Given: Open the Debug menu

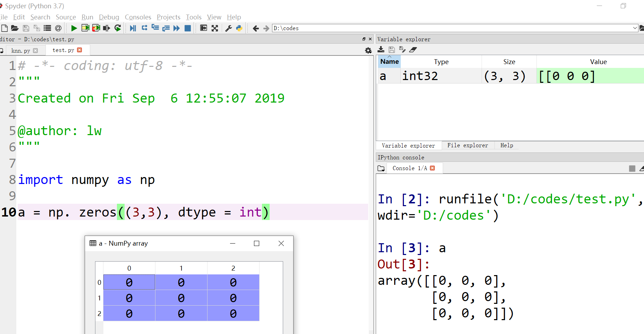Looking at the screenshot, I should tap(109, 17).
